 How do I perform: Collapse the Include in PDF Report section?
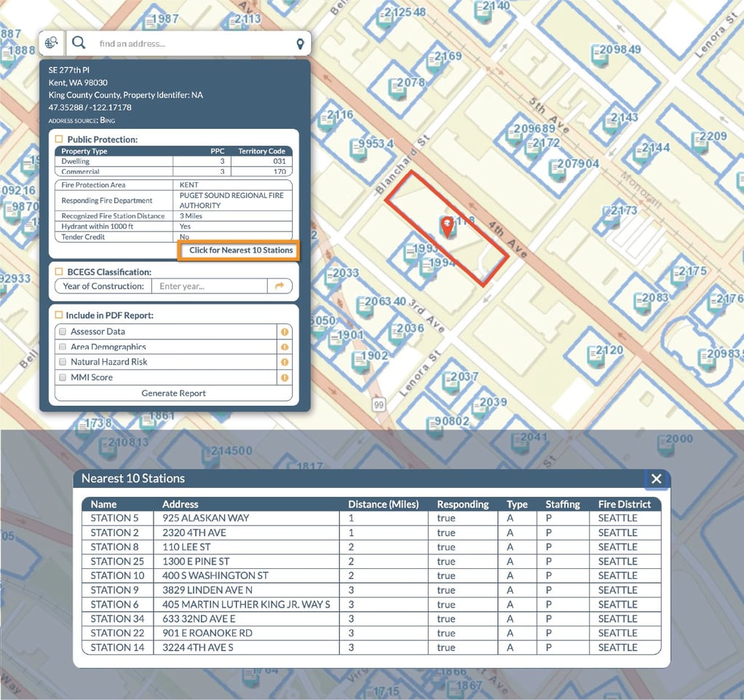[60, 315]
